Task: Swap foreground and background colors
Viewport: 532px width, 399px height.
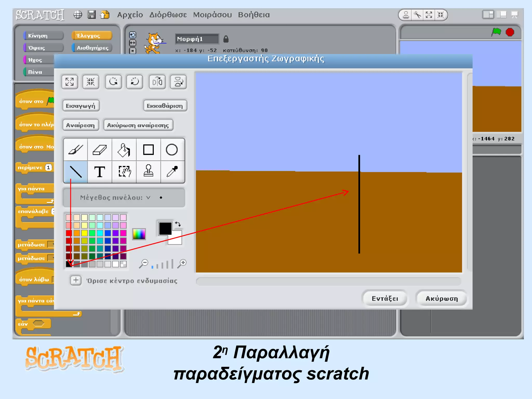Action: pyautogui.click(x=178, y=224)
